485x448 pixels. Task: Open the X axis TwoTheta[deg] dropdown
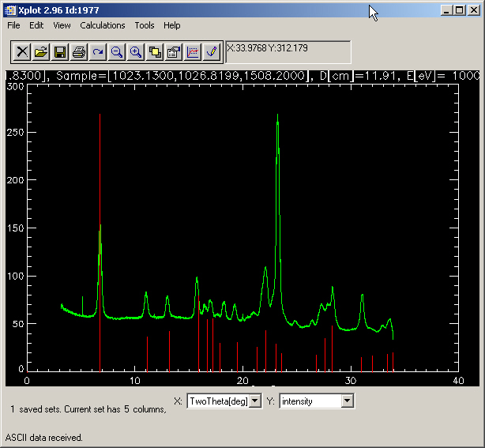pos(254,401)
